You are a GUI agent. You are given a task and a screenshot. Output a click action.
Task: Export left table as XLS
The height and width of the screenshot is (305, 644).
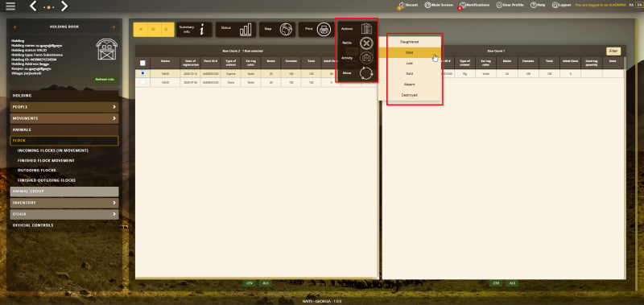(x=266, y=283)
